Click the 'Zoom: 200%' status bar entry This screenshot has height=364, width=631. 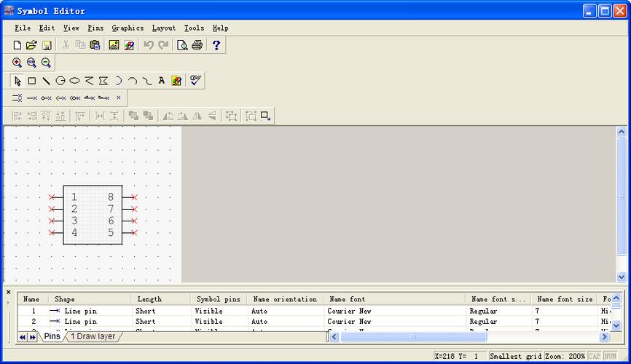pos(565,356)
